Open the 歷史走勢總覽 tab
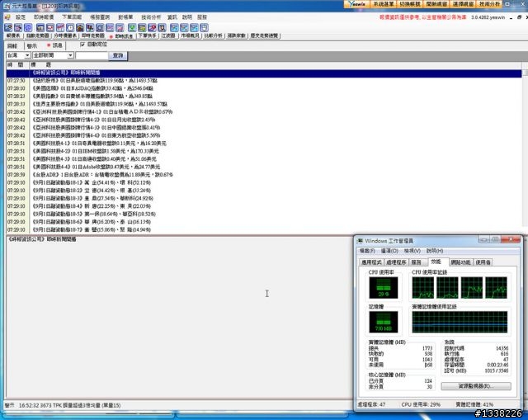 (264, 35)
